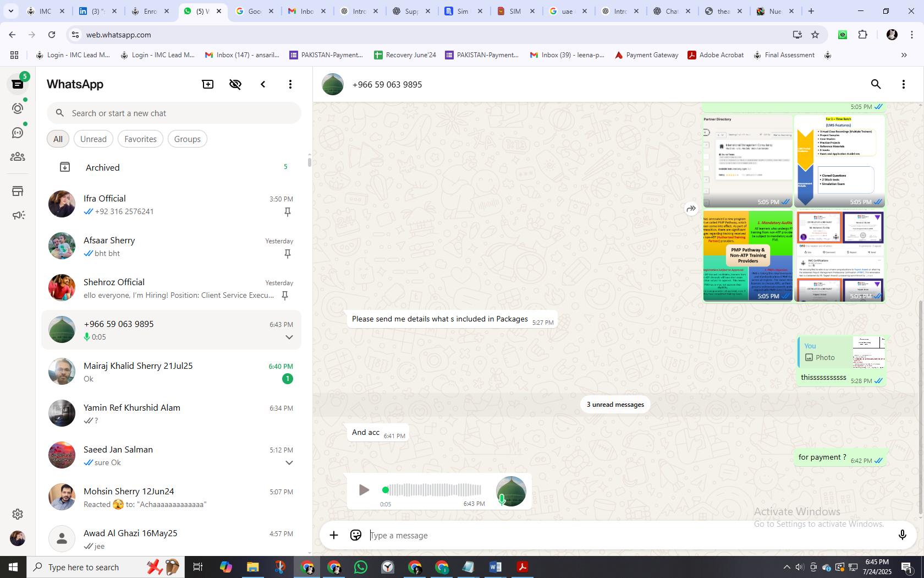Viewport: 924px width, 578px height.
Task: Open the Payment Gateway bookmark
Action: pos(646,55)
